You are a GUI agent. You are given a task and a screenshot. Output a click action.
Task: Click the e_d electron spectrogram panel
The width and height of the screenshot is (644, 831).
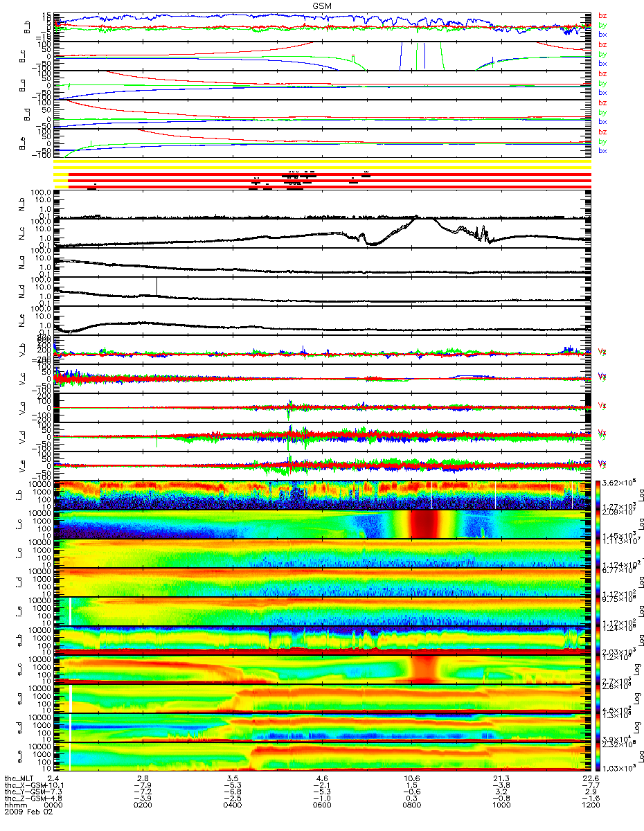click(x=322, y=726)
